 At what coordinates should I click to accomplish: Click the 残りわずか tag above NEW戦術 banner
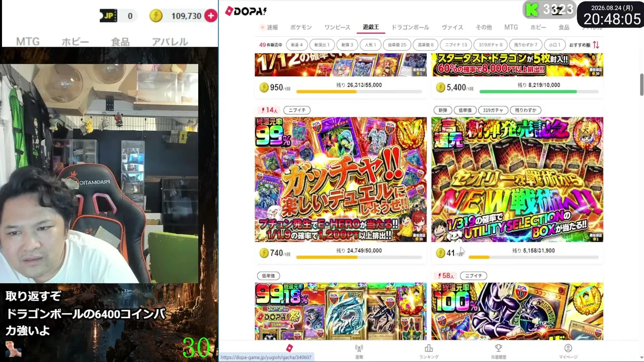pos(526,110)
